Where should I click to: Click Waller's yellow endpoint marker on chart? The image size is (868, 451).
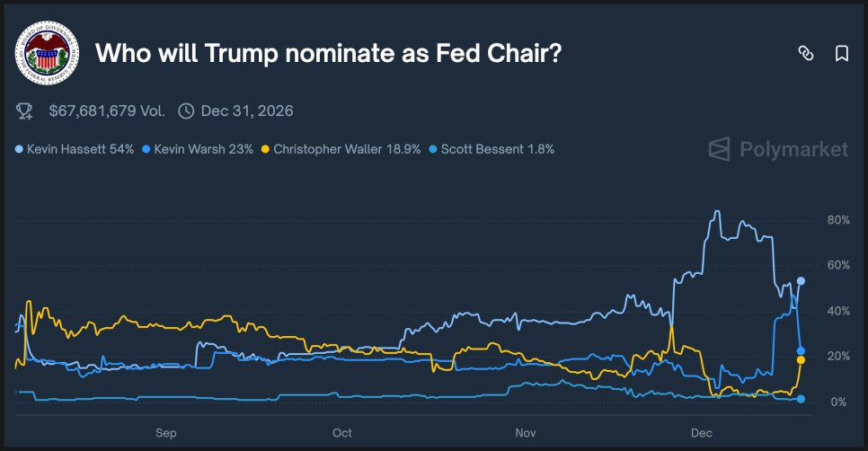point(801,360)
